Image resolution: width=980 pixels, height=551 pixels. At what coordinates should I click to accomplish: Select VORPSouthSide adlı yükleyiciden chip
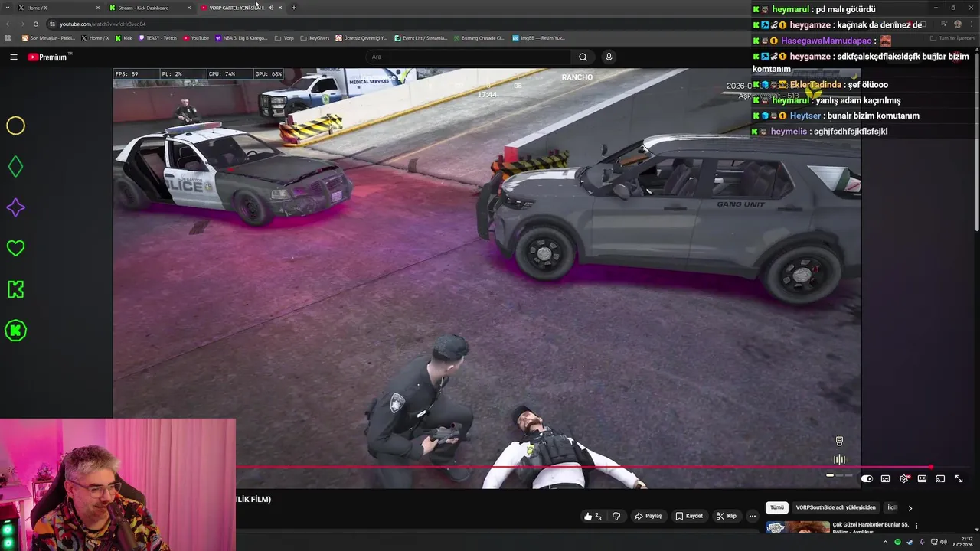click(835, 507)
